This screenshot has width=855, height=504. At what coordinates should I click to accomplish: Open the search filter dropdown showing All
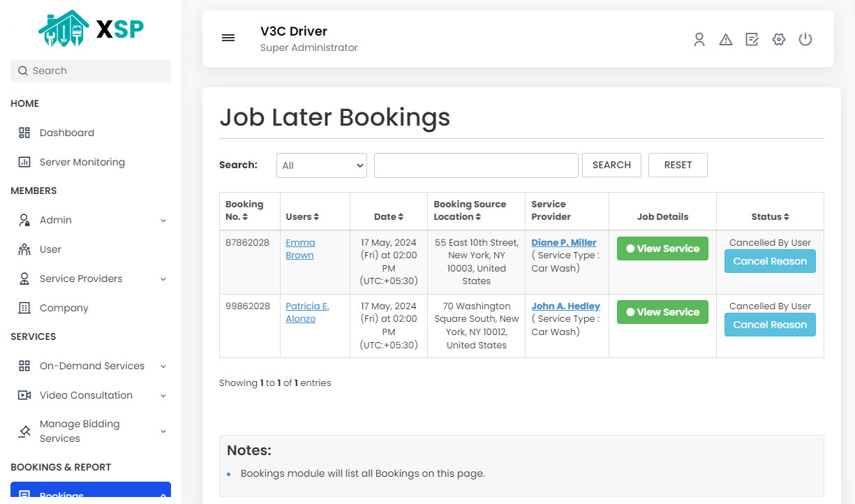(321, 165)
